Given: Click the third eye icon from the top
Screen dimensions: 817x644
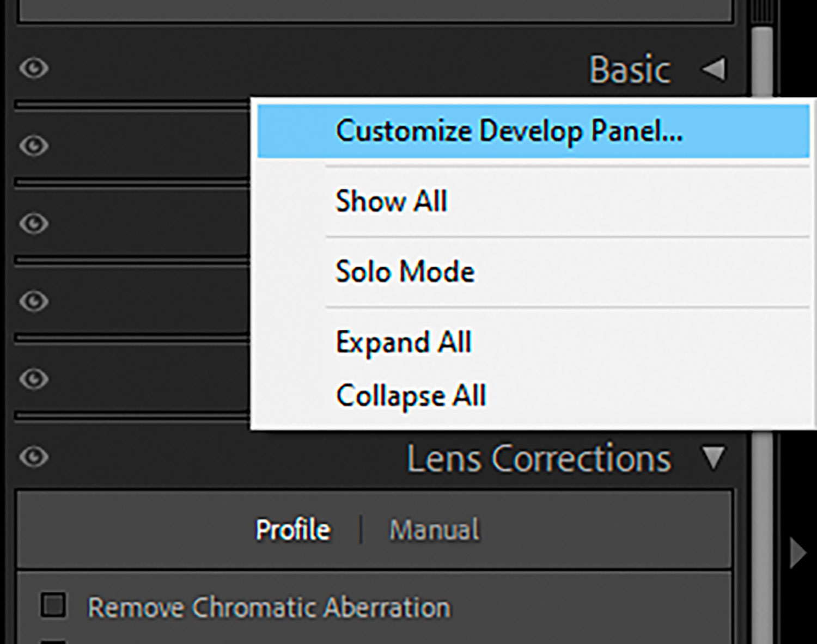Looking at the screenshot, I should [34, 223].
